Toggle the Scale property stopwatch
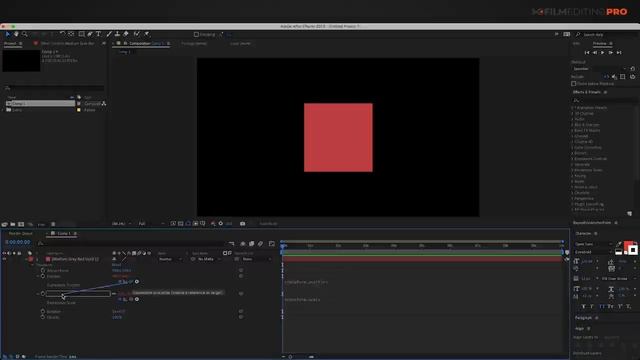 click(42, 293)
